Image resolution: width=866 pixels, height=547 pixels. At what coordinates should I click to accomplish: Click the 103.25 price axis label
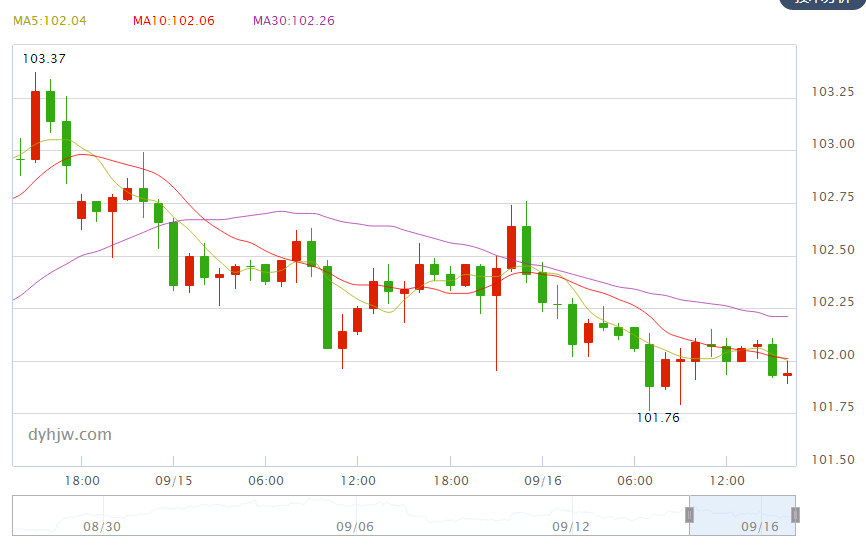[x=831, y=92]
